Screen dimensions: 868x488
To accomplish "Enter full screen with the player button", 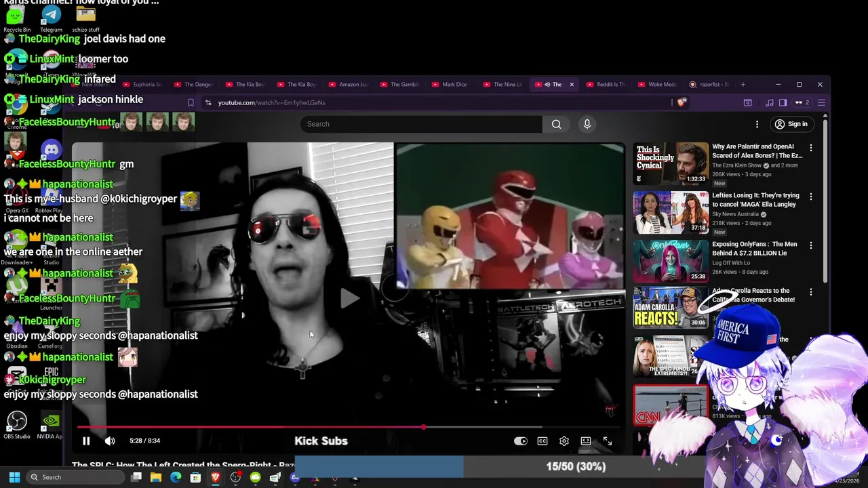I will pos(608,441).
